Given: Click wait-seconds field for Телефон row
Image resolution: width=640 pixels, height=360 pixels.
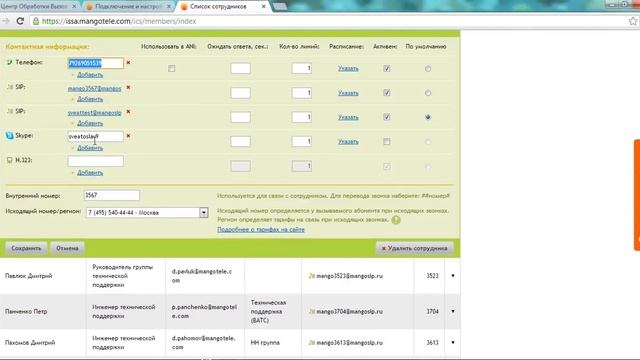Looking at the screenshot, I should tap(240, 69).
